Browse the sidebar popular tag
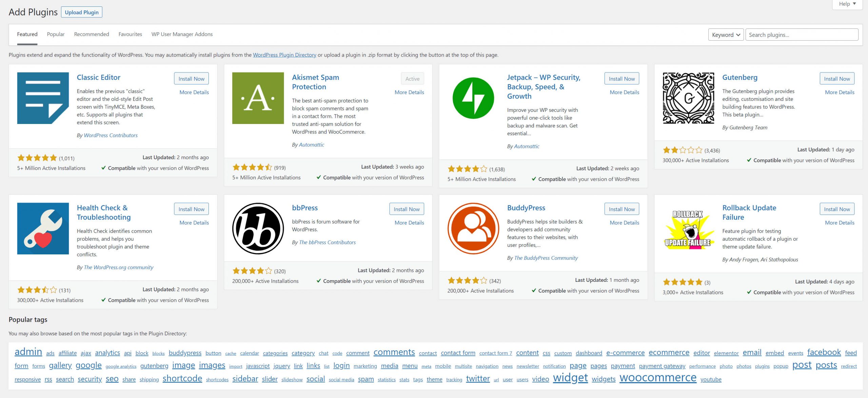 click(245, 378)
